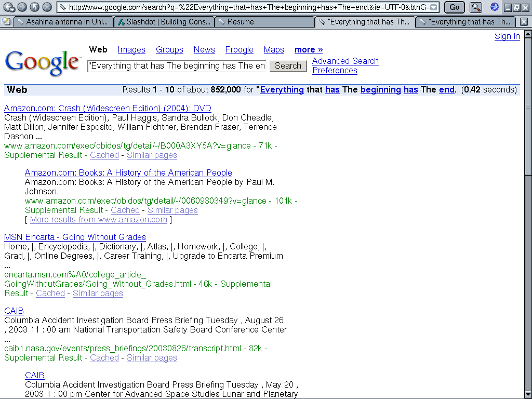Viewport: 532px width, 399px height.
Task: Open the Froogle link
Action: click(239, 50)
